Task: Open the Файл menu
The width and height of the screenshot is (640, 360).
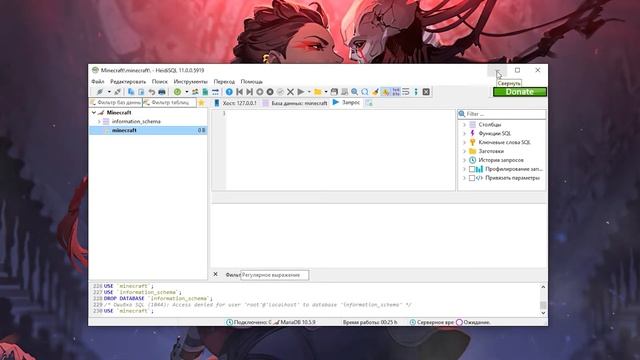Action: (x=98, y=82)
